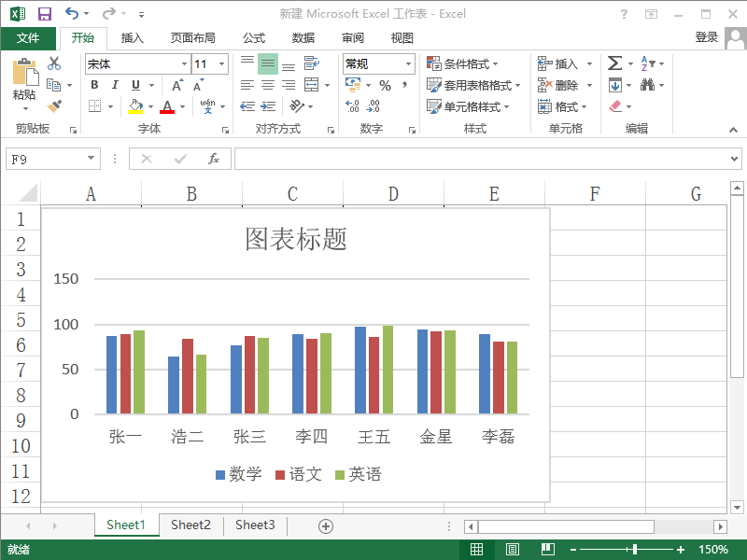Apply percent style format
The height and width of the screenshot is (560, 747).
[385, 86]
